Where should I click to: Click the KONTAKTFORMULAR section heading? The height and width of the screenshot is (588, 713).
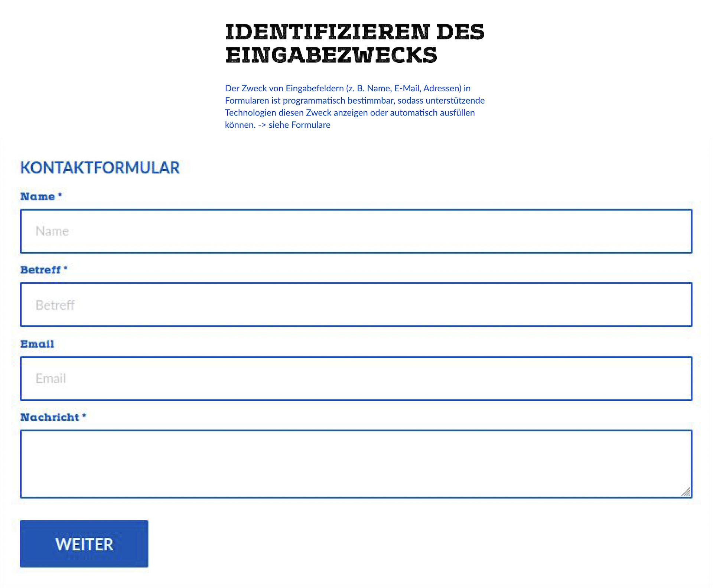pos(100,168)
